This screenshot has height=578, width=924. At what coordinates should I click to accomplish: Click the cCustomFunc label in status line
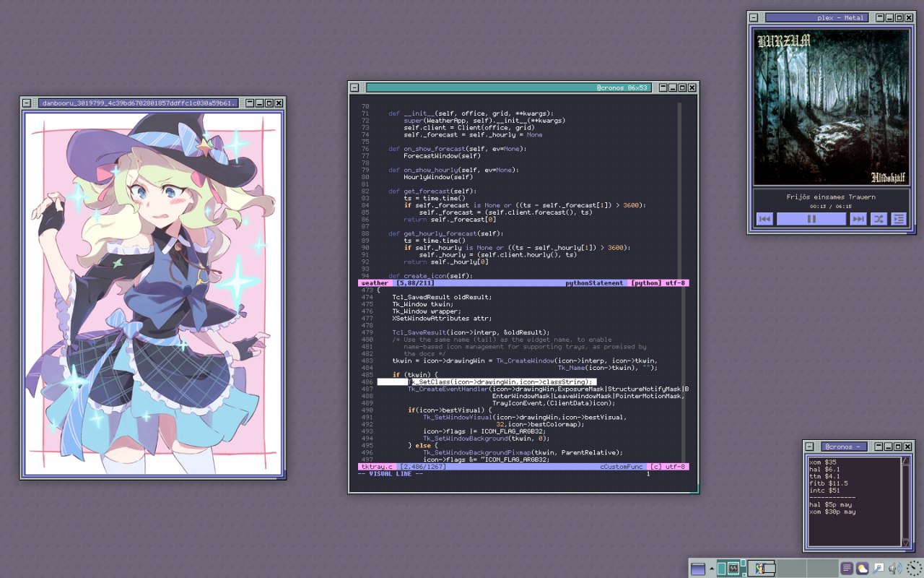pos(622,467)
